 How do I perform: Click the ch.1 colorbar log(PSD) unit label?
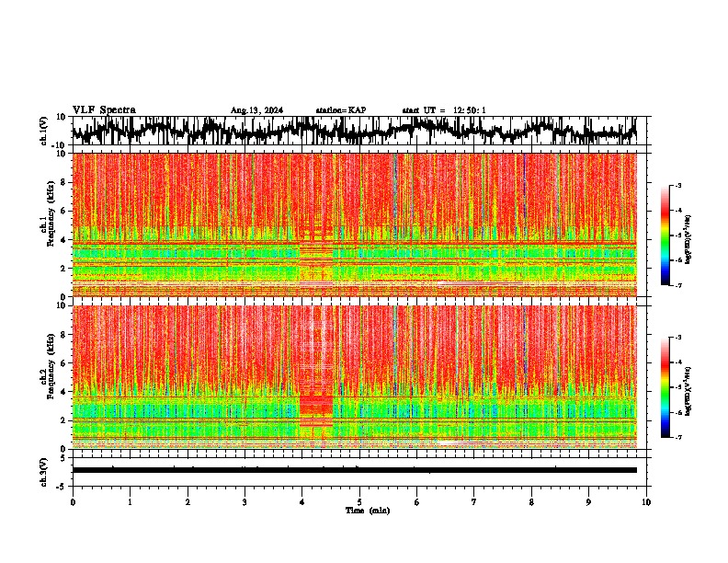[689, 240]
